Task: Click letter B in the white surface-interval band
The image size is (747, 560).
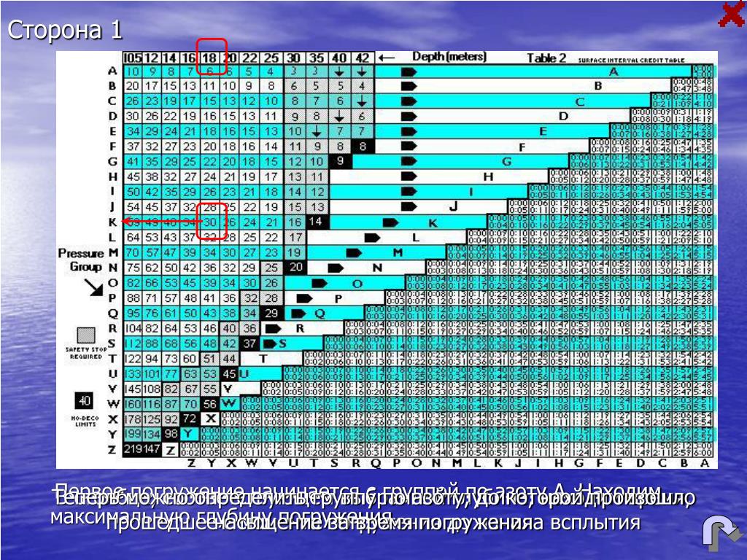Action: pos(598,86)
